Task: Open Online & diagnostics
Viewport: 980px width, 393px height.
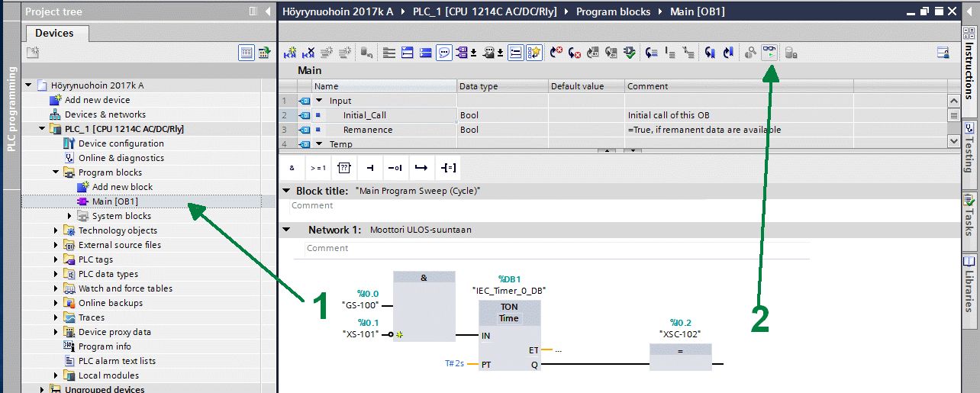Action: coord(121,158)
